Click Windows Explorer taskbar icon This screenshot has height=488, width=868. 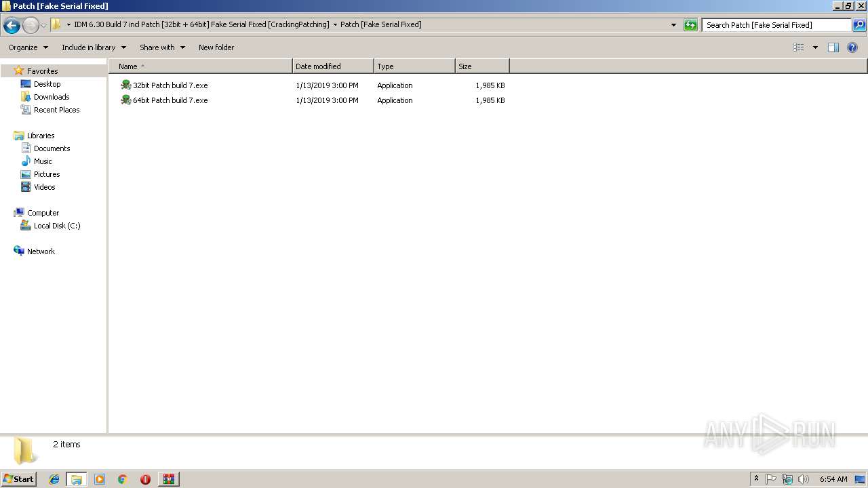pos(77,479)
